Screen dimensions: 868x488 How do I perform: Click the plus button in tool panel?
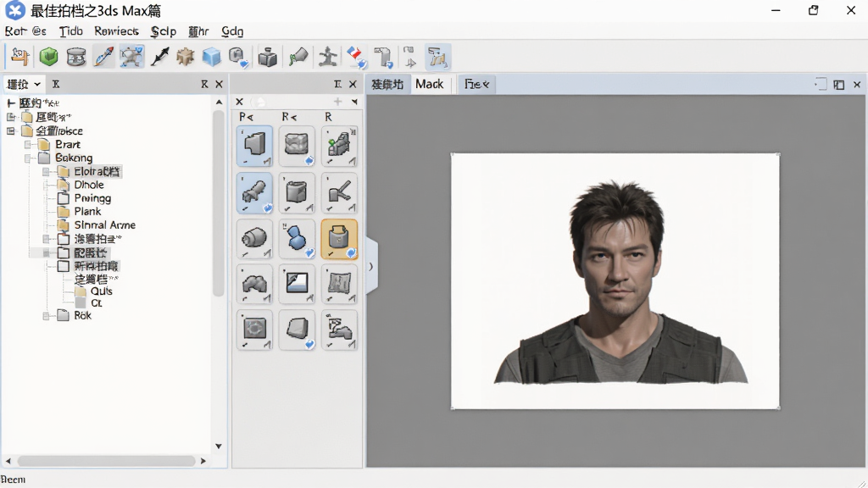coord(337,102)
